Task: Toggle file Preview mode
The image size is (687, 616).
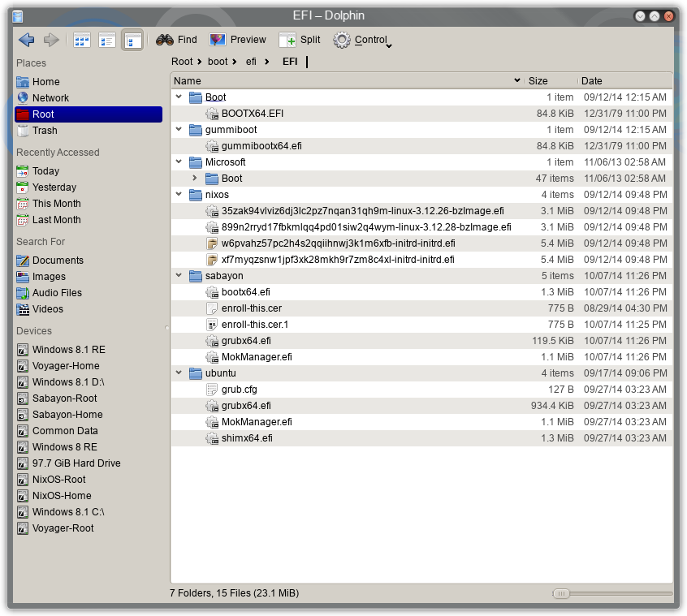Action: (x=237, y=40)
